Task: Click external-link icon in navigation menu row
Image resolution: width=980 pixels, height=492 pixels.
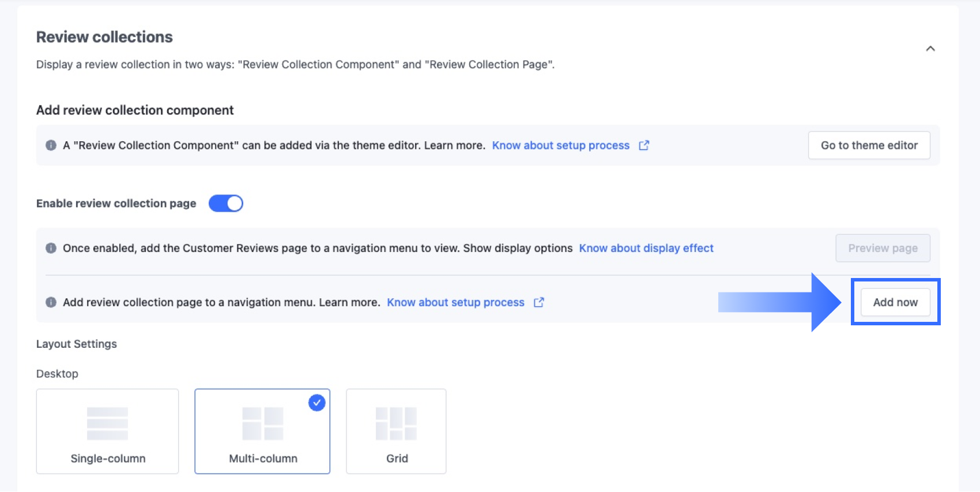Action: pyautogui.click(x=538, y=302)
